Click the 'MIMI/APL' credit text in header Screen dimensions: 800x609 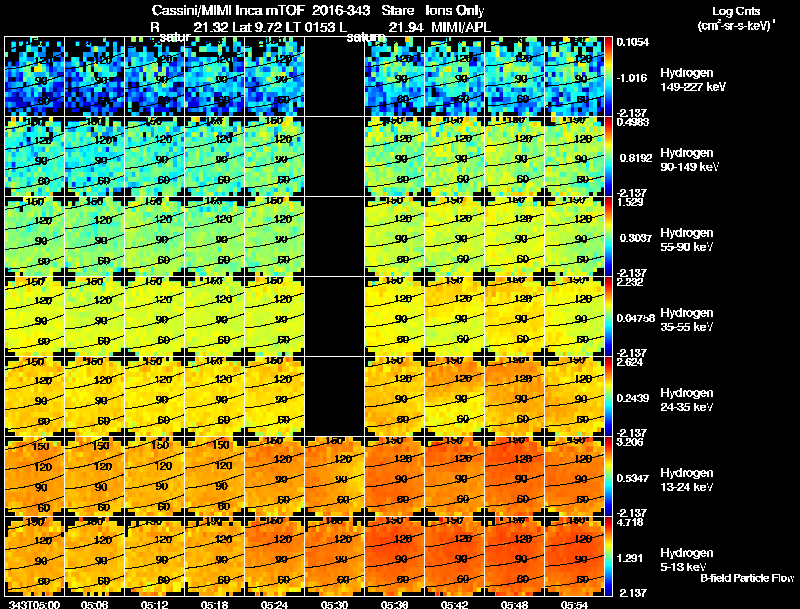[x=461, y=28]
